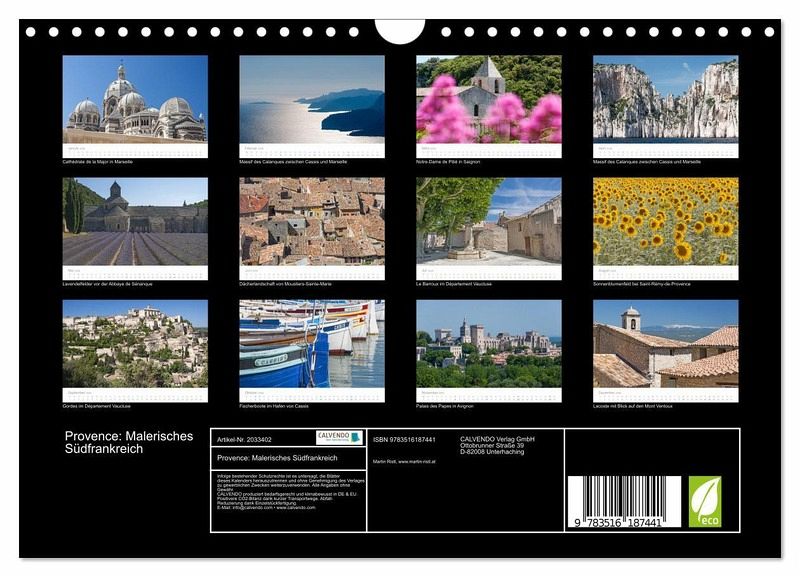Image resolution: width=800 pixels, height=577 pixels.
Task: Select the Gordes hillside village photo
Action: coord(135,344)
